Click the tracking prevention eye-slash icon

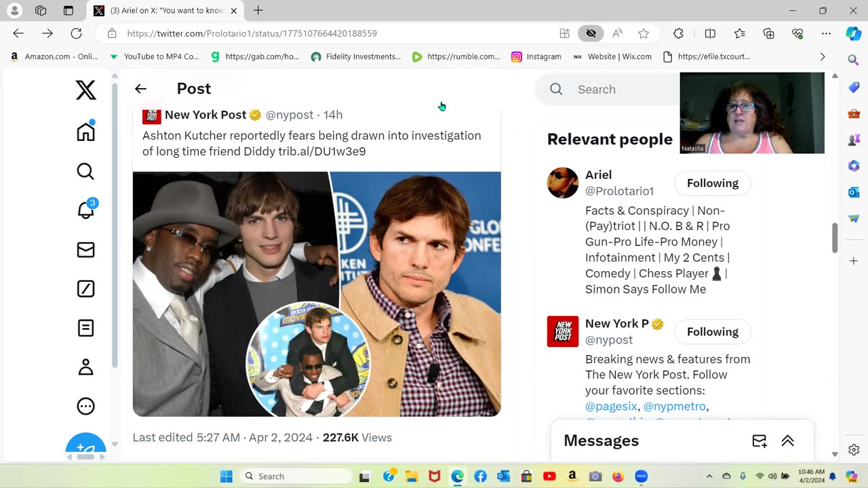click(x=591, y=33)
